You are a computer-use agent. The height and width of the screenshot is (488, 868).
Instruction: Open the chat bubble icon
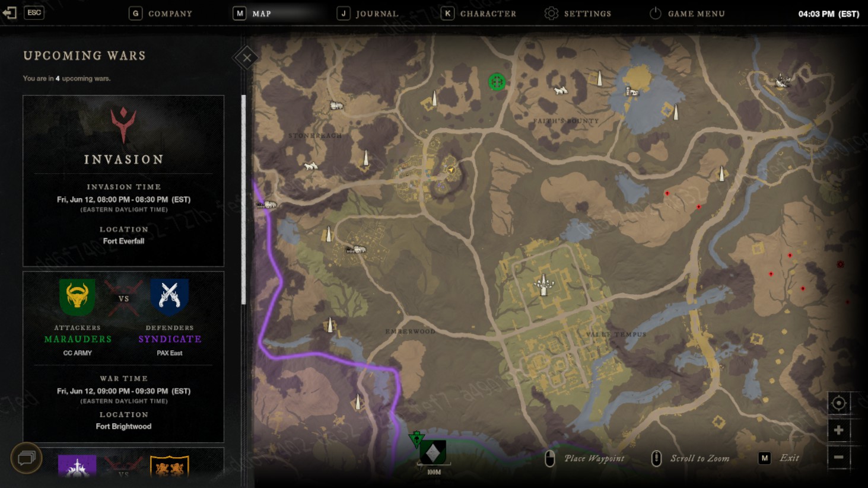(27, 458)
